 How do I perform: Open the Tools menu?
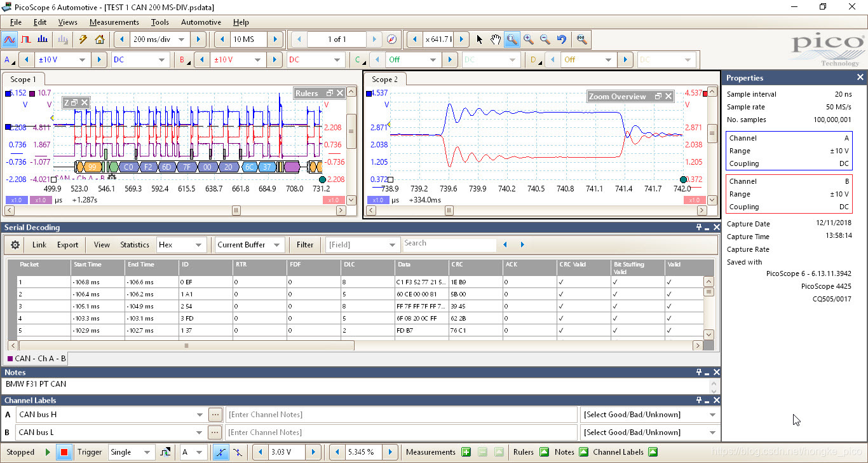click(160, 22)
